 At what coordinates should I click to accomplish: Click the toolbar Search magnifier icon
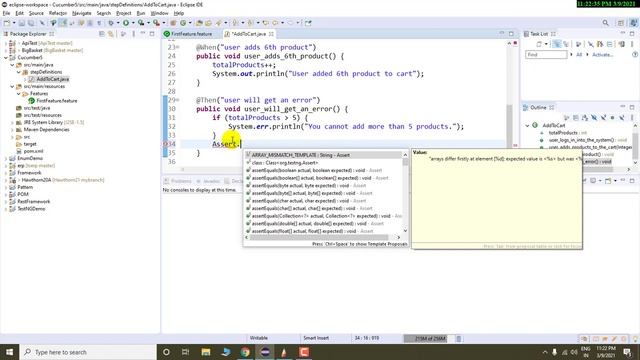(x=605, y=23)
